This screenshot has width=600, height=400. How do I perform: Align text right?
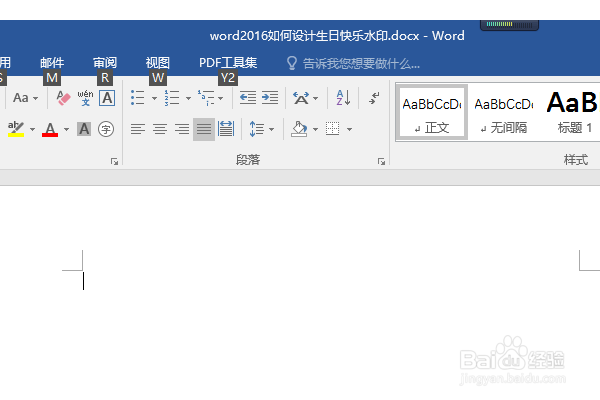pos(182,129)
